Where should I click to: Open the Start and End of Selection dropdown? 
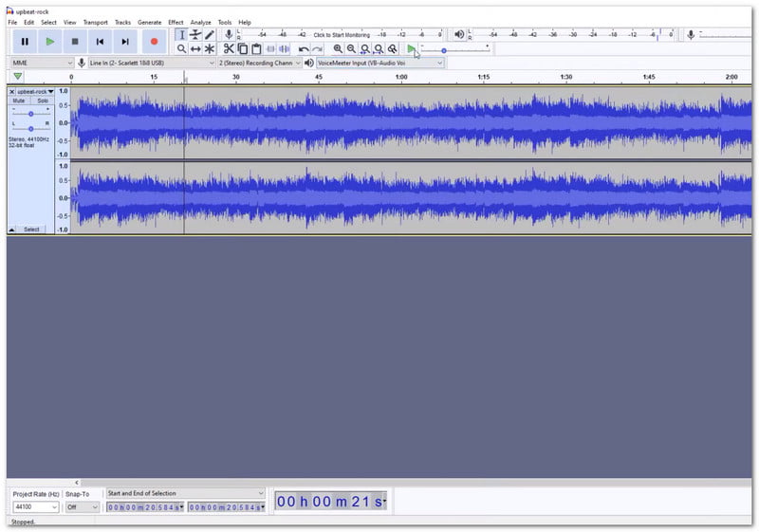186,493
